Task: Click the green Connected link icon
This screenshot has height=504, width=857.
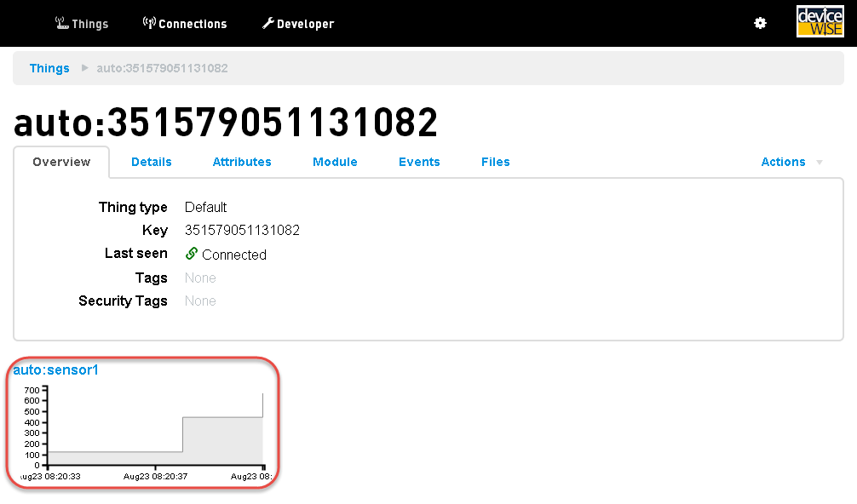Action: [192, 254]
